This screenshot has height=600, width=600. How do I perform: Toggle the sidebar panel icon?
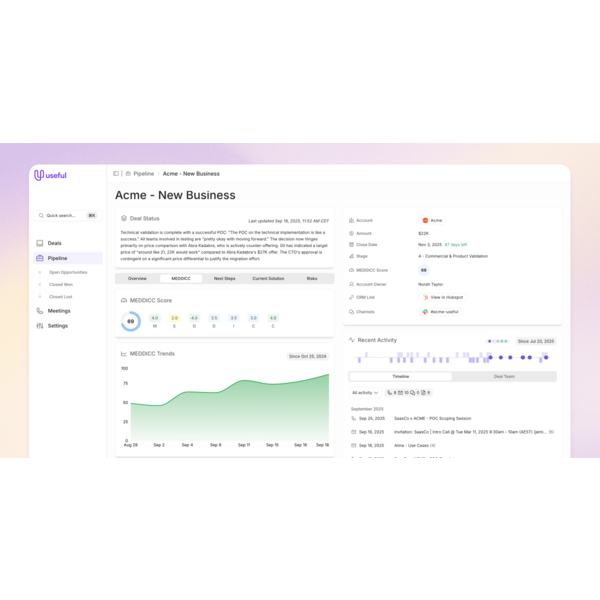pyautogui.click(x=116, y=173)
